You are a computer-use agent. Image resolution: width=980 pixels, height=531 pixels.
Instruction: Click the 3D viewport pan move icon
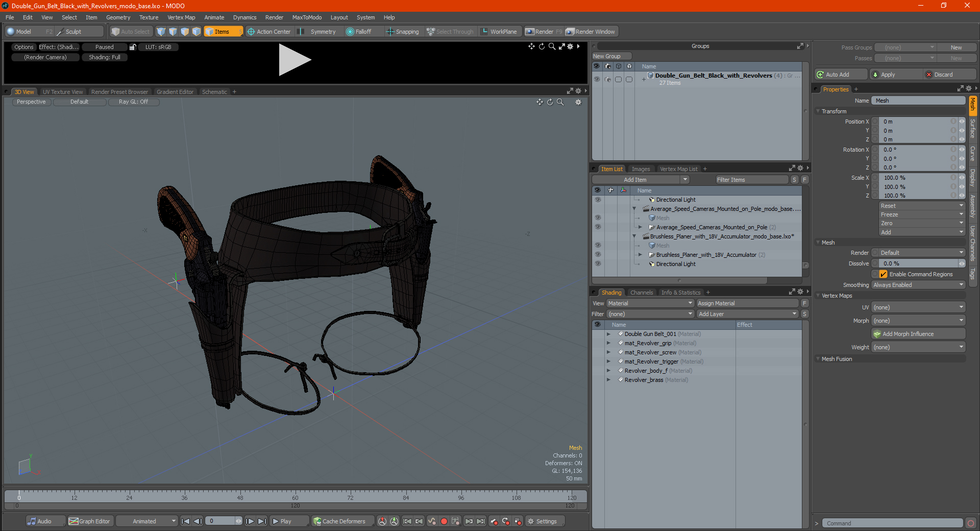pos(540,102)
